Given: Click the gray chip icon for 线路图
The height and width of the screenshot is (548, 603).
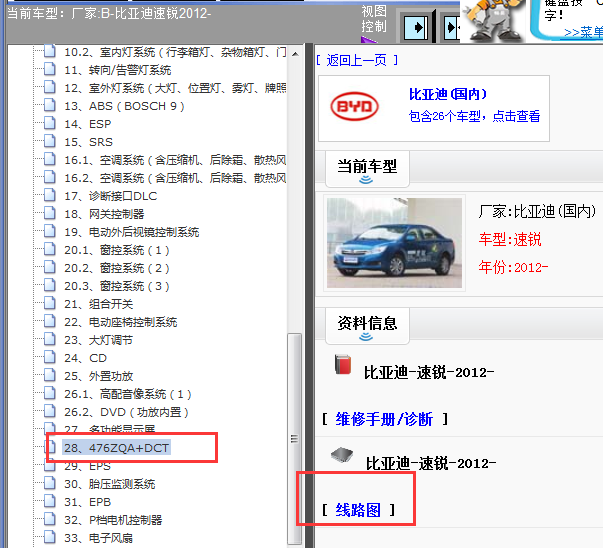Looking at the screenshot, I should 342,455.
